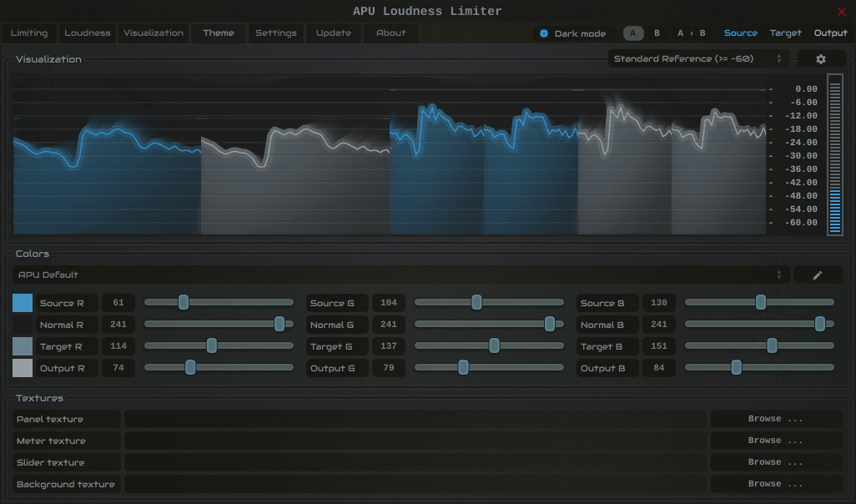Click the Source G value field 104

coord(389,303)
